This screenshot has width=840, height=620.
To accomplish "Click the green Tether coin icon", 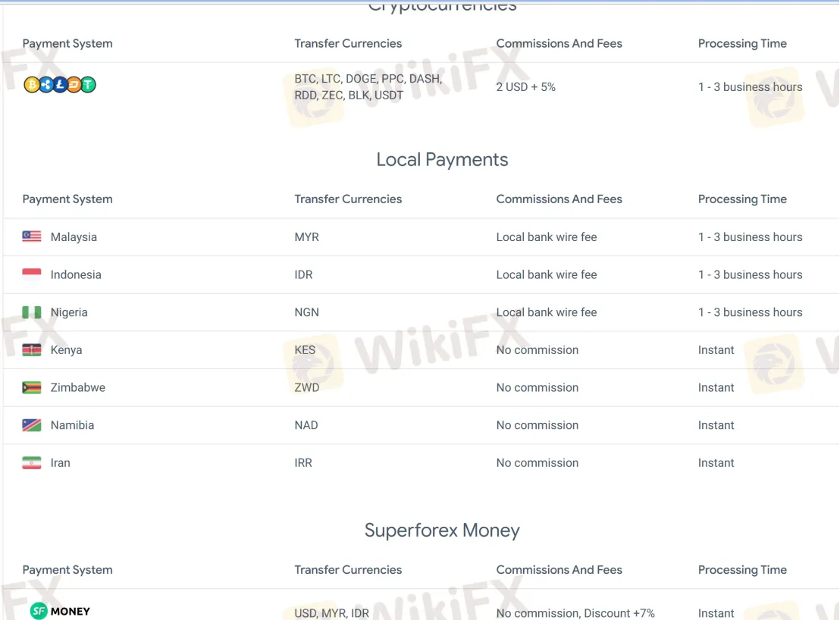I will point(89,85).
